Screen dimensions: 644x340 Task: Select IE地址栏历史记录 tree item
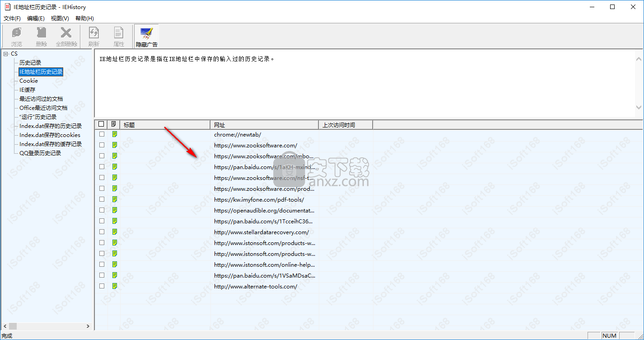point(41,72)
